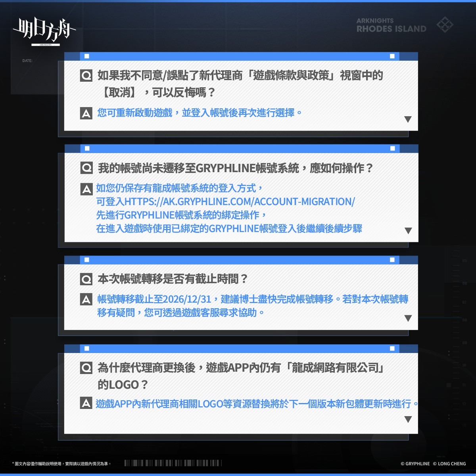Click the A icon beside the restart game answer

(86, 113)
